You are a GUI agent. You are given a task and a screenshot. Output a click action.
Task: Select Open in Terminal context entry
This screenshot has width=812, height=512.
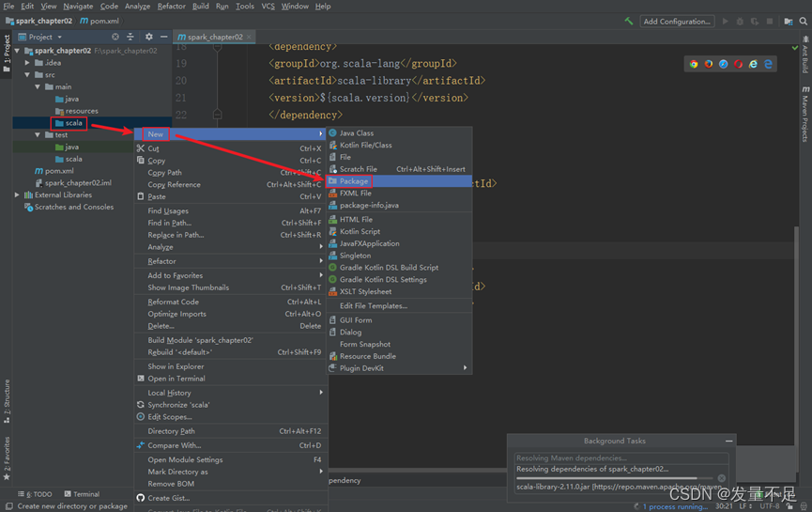pos(231,379)
